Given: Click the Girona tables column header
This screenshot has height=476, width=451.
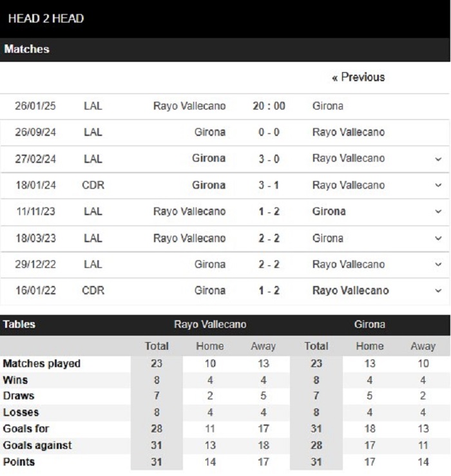Looking at the screenshot, I should tap(370, 324).
